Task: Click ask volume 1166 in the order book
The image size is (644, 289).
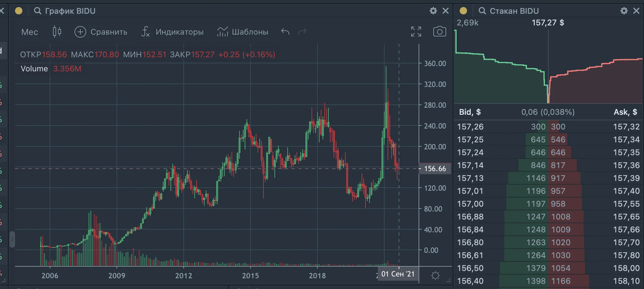Action: click(x=561, y=281)
